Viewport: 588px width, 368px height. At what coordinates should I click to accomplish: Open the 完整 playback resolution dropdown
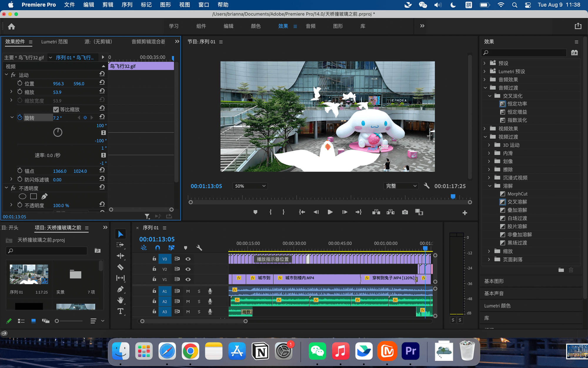[401, 186]
